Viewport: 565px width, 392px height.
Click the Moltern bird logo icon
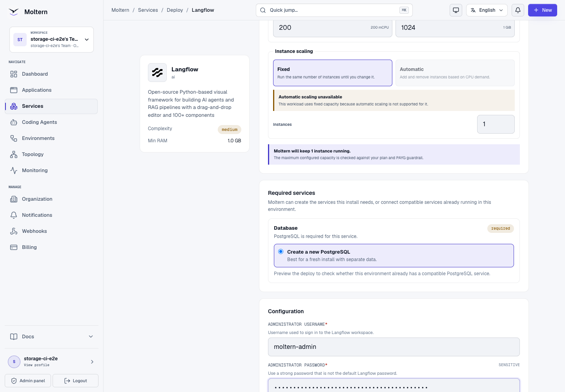(x=14, y=12)
